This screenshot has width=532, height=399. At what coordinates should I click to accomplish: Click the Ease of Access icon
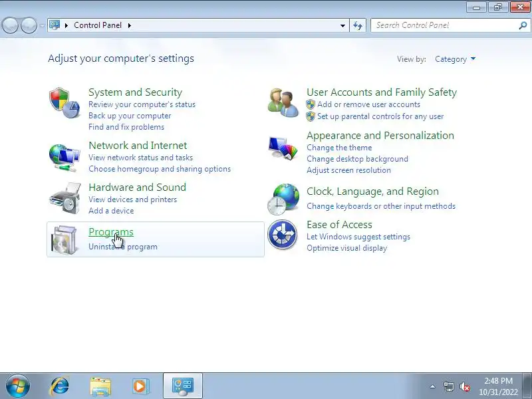(282, 235)
